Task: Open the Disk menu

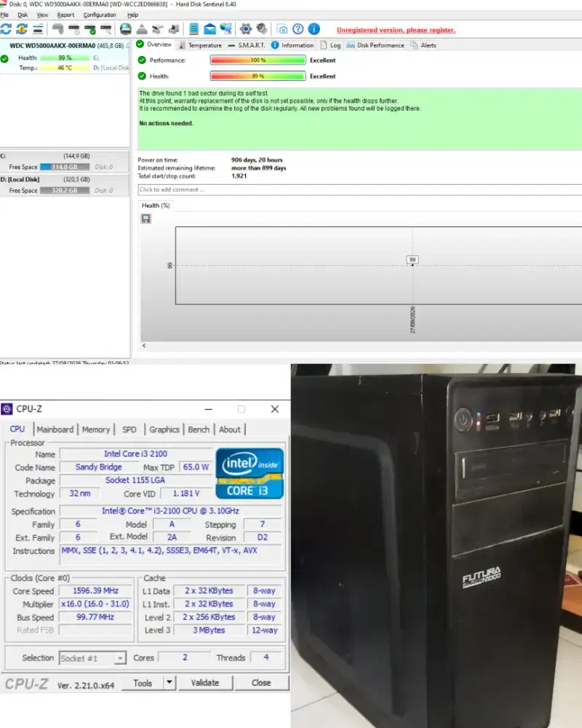Action: pyautogui.click(x=23, y=15)
